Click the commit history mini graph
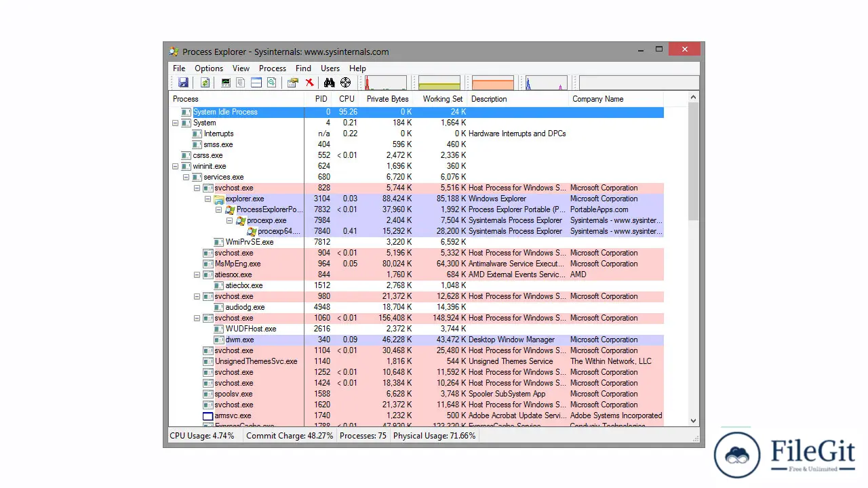The height and width of the screenshot is (488, 868). [x=439, y=83]
